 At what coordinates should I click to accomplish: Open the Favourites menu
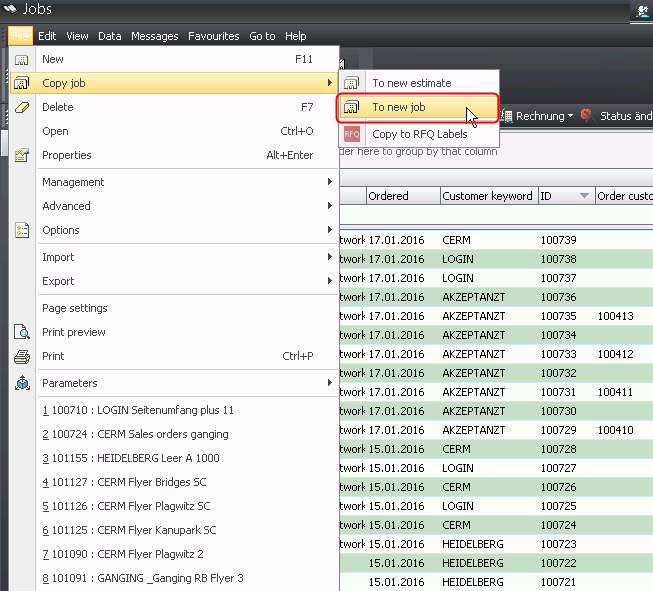point(213,36)
